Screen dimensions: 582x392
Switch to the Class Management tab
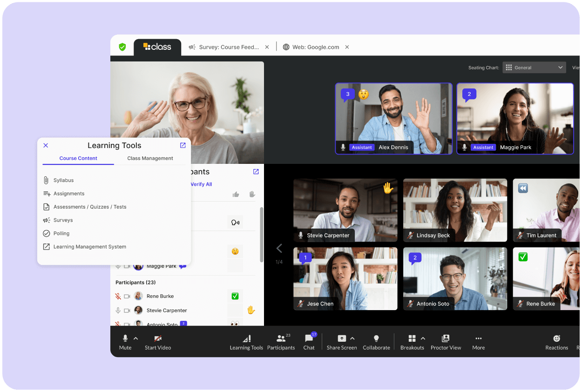point(150,158)
